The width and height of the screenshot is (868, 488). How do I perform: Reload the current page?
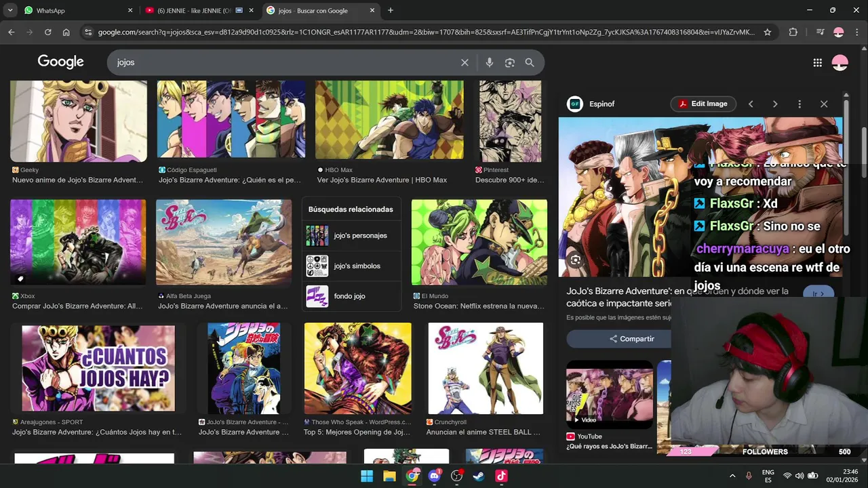pyautogui.click(x=47, y=32)
